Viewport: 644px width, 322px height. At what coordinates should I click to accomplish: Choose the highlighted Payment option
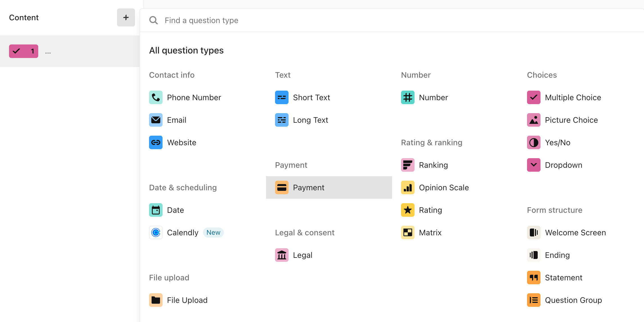pyautogui.click(x=329, y=187)
